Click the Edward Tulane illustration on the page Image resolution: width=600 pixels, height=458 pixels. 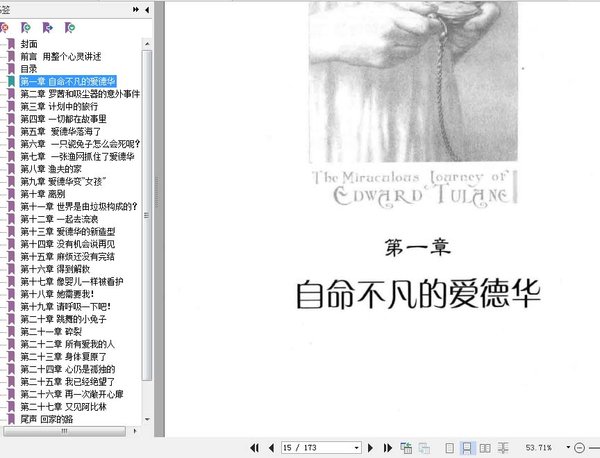[413, 81]
